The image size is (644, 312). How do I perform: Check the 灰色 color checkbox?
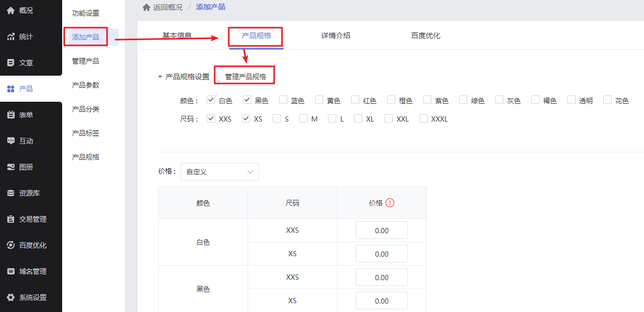499,100
